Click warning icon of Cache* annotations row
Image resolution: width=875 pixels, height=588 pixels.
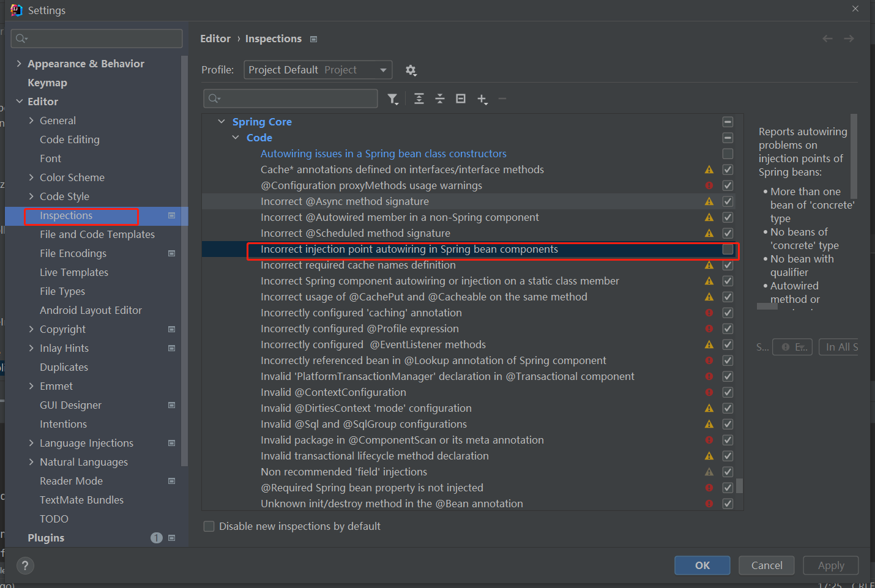point(709,169)
